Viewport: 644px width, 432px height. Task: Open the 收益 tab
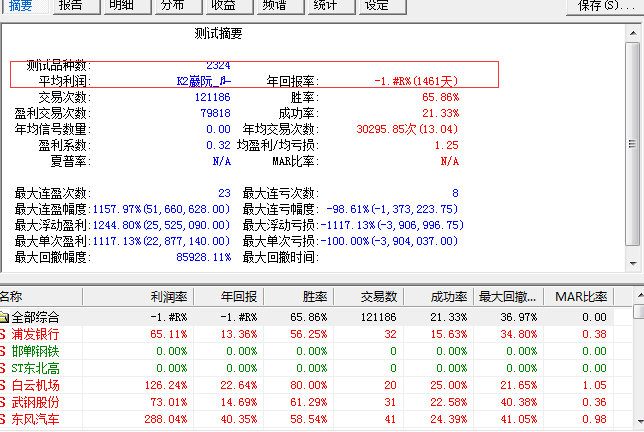(x=224, y=6)
